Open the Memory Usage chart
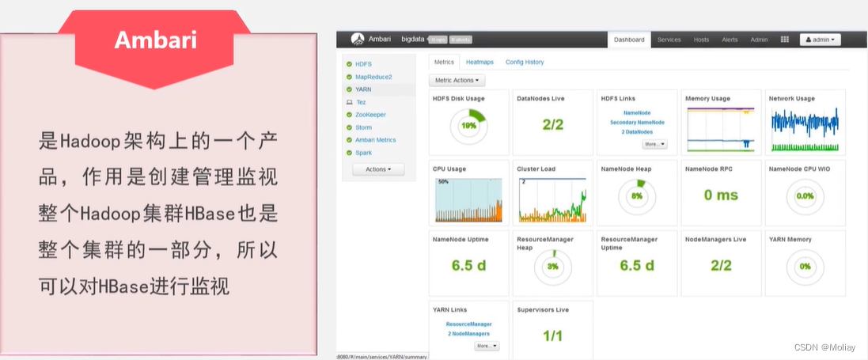 tap(721, 130)
